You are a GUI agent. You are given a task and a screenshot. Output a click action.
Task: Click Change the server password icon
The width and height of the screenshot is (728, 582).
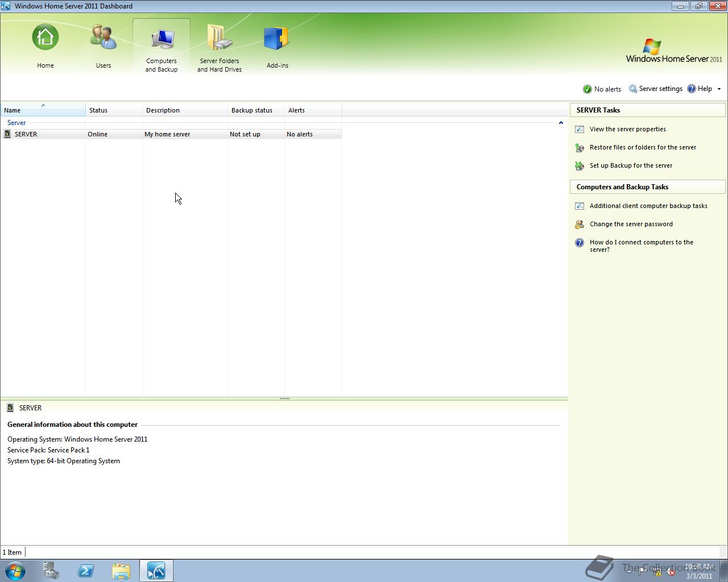[x=580, y=225]
